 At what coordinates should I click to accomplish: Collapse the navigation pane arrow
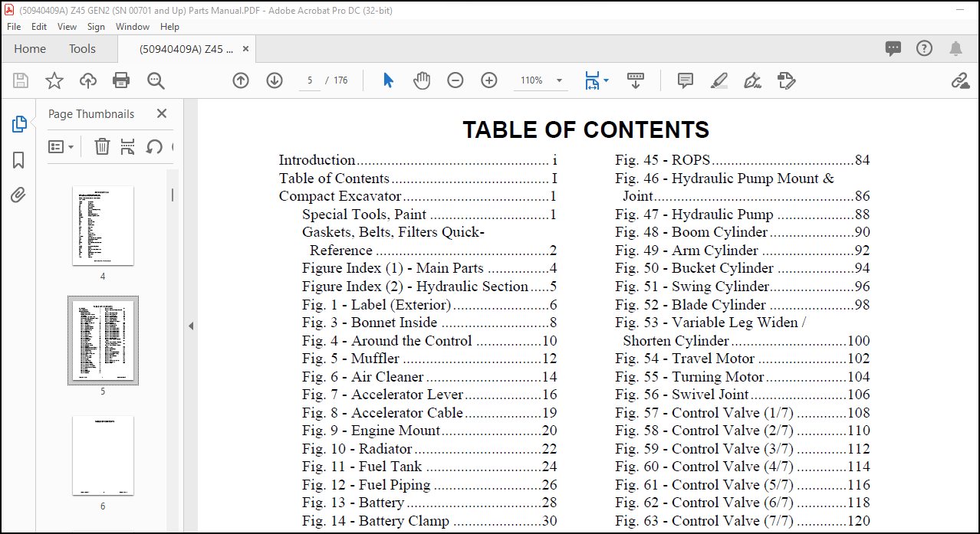coord(191,326)
